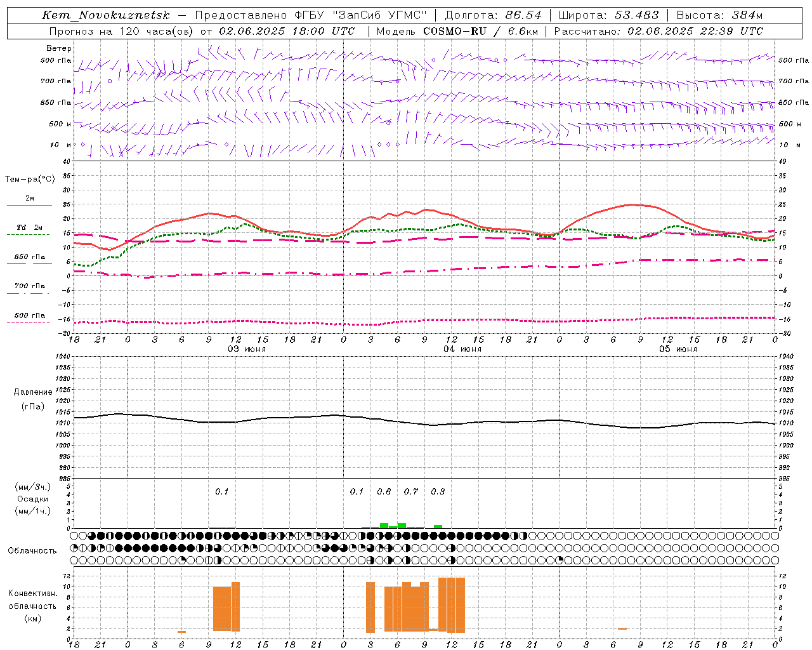Click the '03 июня' date label
The height and width of the screenshot is (650, 812).
[x=247, y=349]
